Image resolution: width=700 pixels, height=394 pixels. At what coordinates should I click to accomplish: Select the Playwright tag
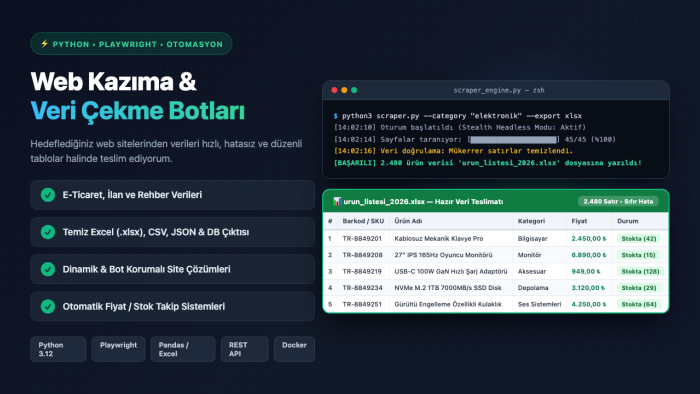118,349
